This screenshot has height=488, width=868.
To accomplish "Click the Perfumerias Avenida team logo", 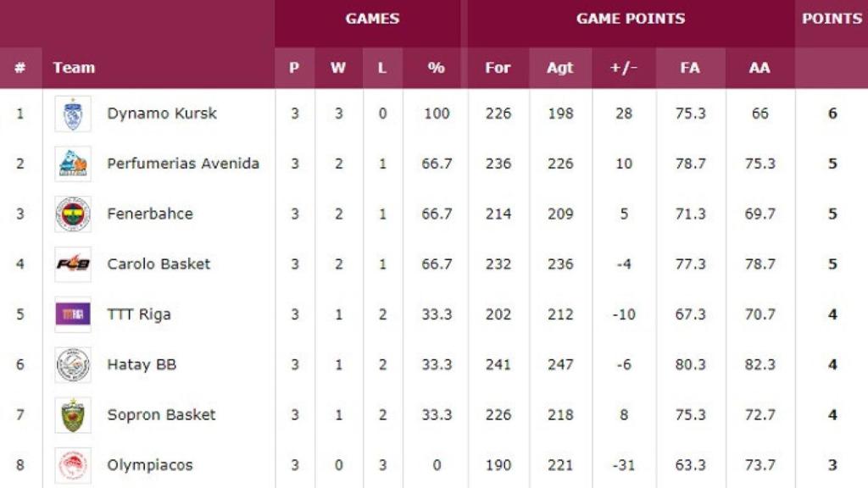I will (x=73, y=164).
